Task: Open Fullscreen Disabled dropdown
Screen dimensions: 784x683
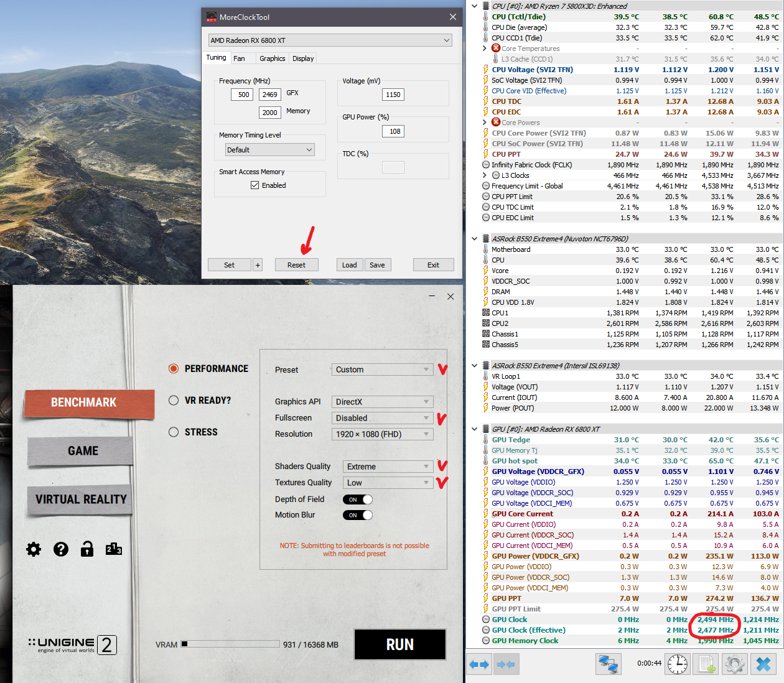Action: click(382, 418)
